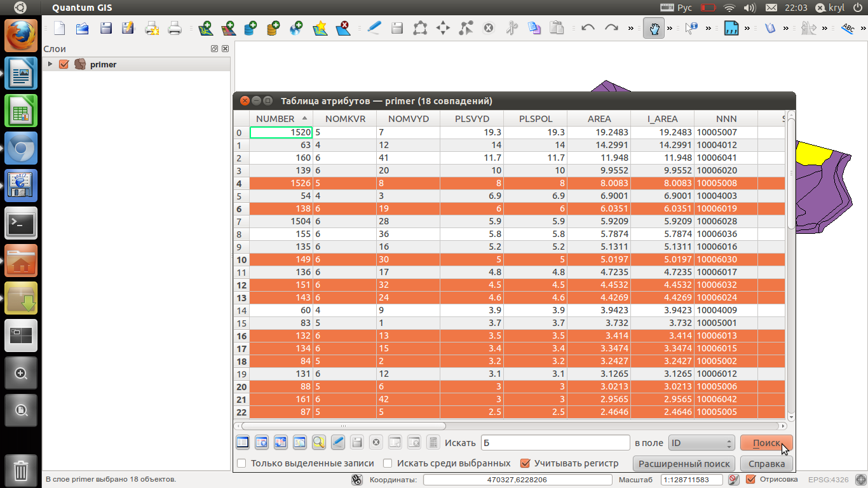Open Firefox from the Ubuntu launcher
Screen dimensions: 868x488
pyautogui.click(x=21, y=35)
